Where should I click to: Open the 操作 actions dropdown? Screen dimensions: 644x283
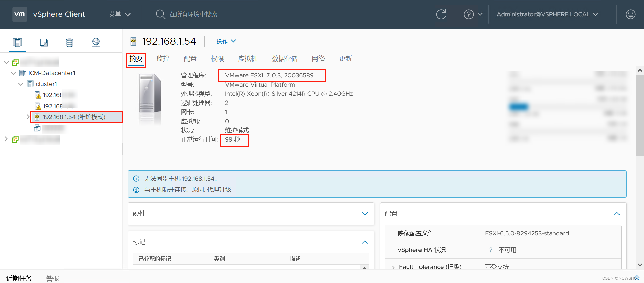click(x=227, y=41)
